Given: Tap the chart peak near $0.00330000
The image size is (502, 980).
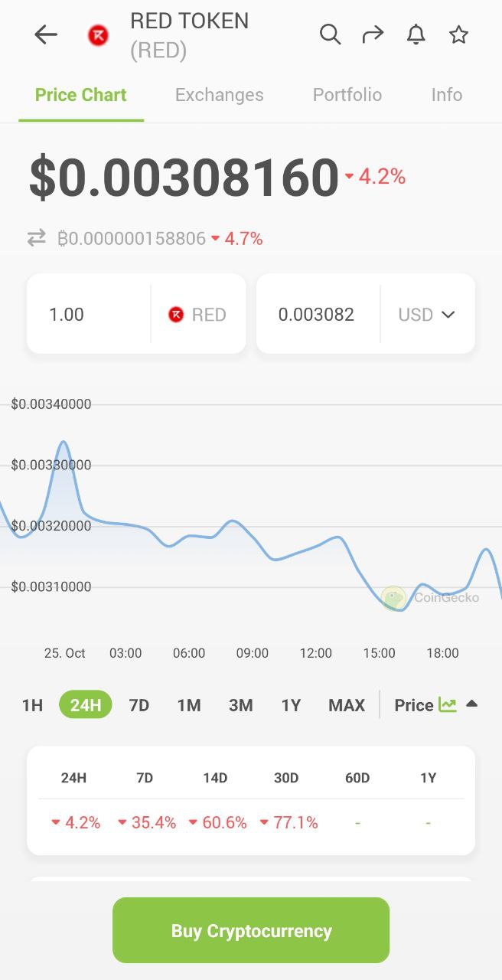Looking at the screenshot, I should (64, 443).
